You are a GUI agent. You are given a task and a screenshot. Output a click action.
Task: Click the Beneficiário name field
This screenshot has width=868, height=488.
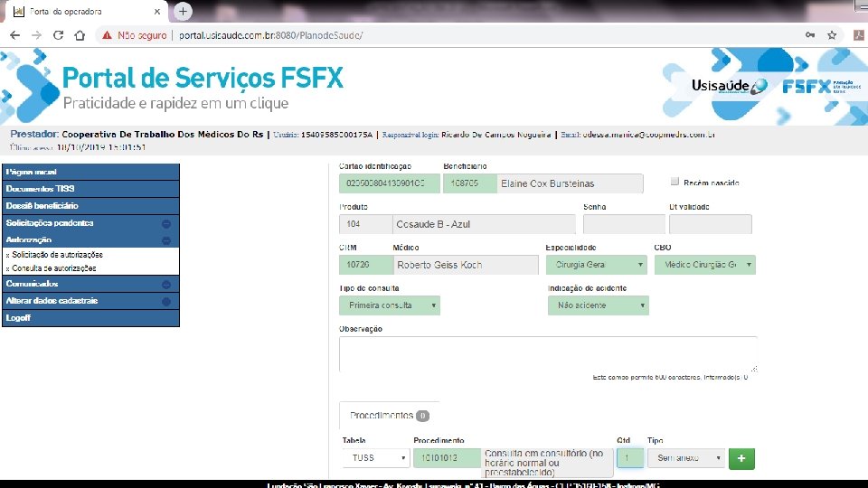tap(570, 183)
